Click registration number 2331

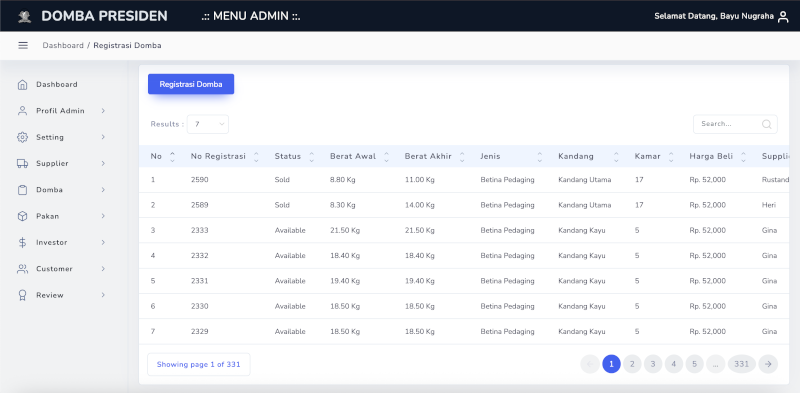pyautogui.click(x=199, y=281)
